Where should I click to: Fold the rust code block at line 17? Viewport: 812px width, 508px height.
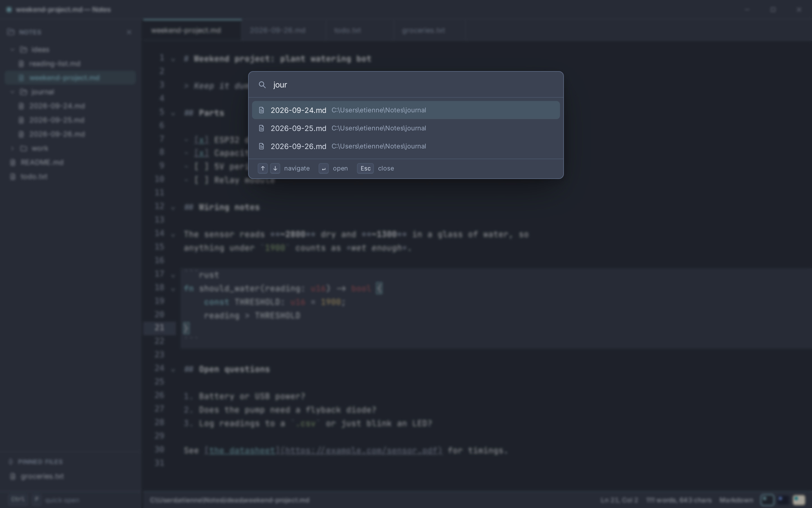click(173, 275)
